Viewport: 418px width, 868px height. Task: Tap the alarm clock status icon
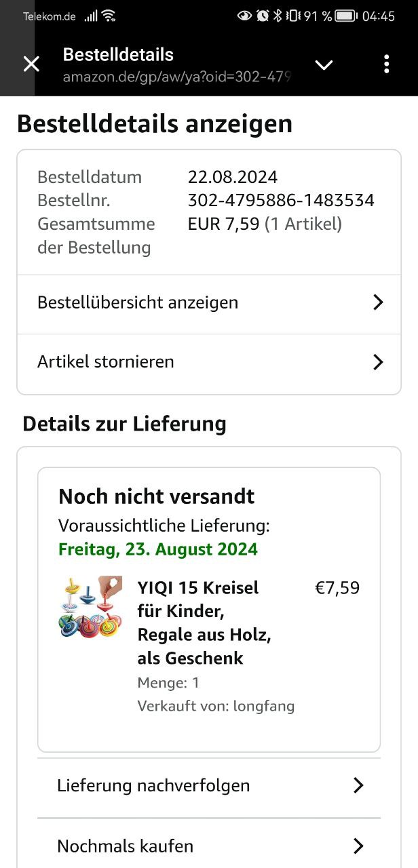[x=263, y=16]
